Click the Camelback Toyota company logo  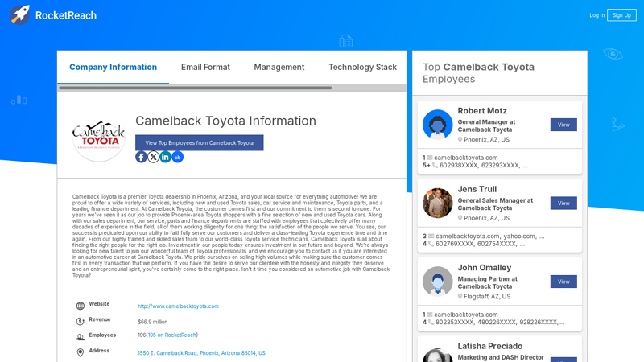(x=98, y=136)
